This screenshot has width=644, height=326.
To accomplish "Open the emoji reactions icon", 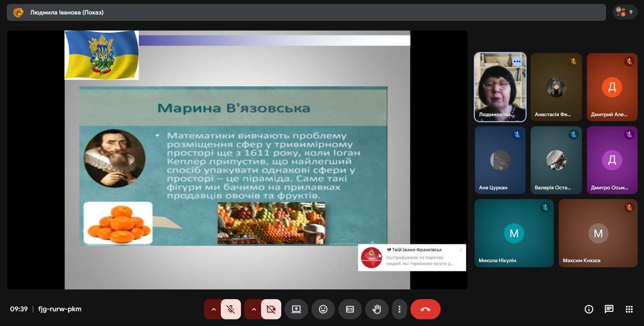I will click(x=323, y=309).
